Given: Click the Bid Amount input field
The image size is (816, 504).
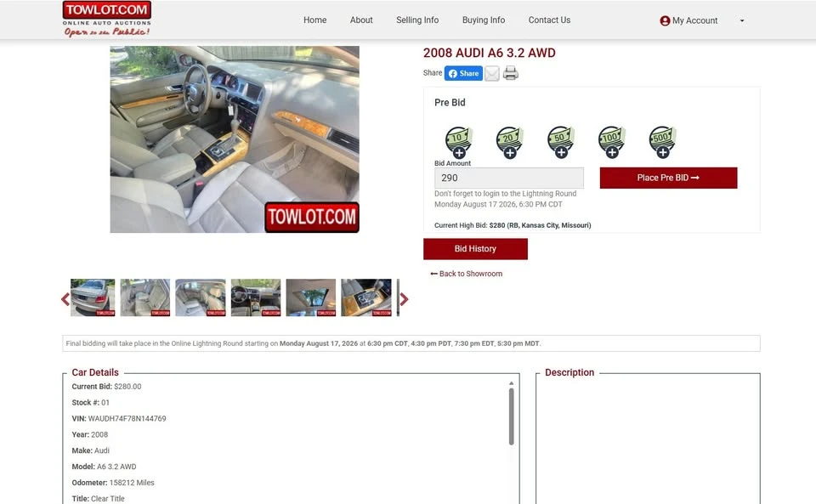Looking at the screenshot, I should 509,178.
